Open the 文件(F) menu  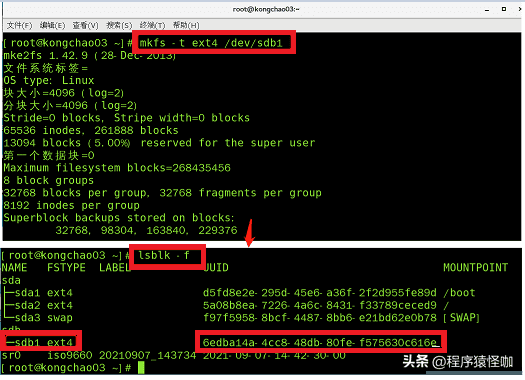(x=19, y=25)
